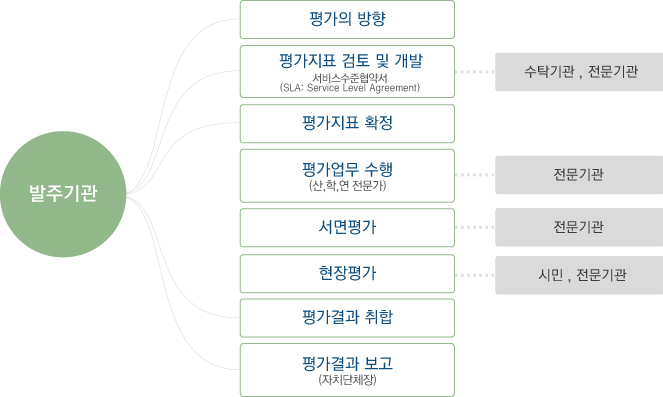Select the 평가결과 취합 box

(347, 318)
